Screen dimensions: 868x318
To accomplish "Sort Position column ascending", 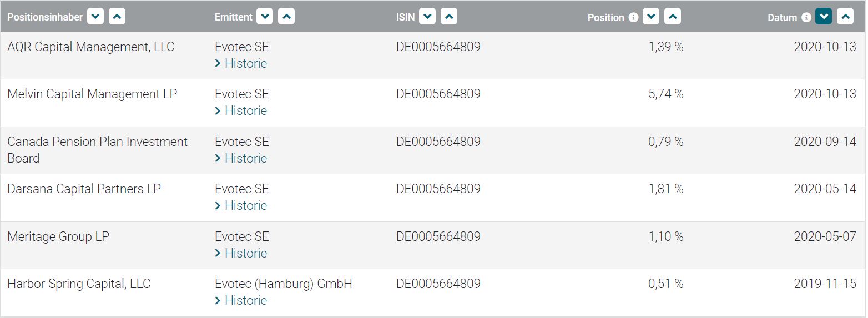I will 672,17.
